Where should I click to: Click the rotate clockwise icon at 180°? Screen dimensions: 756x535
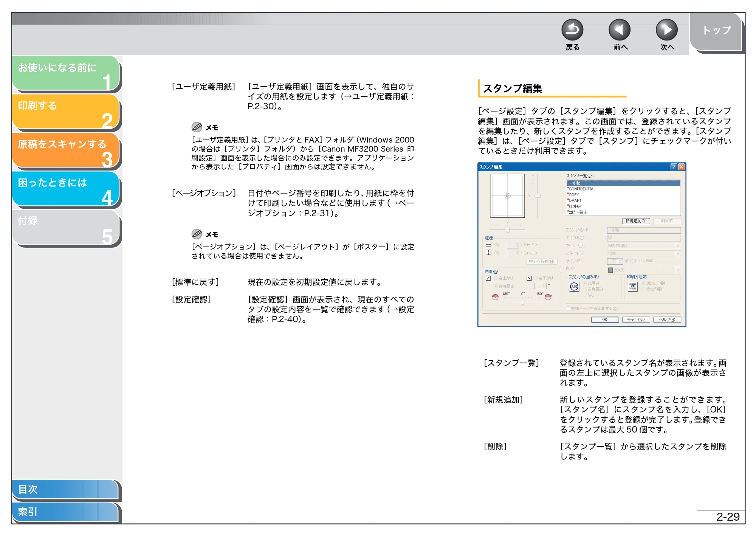click(548, 297)
